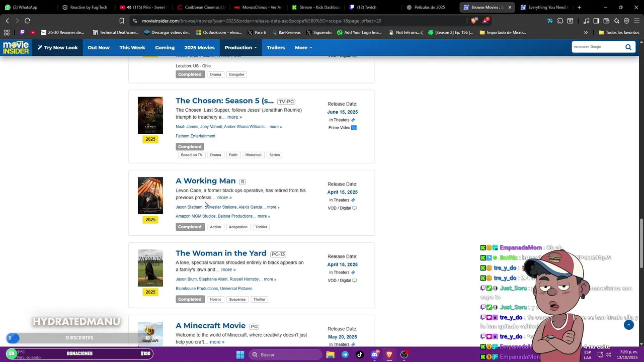Switch to Everything You Need tab
The width and height of the screenshot is (644, 362).
click(544, 8)
